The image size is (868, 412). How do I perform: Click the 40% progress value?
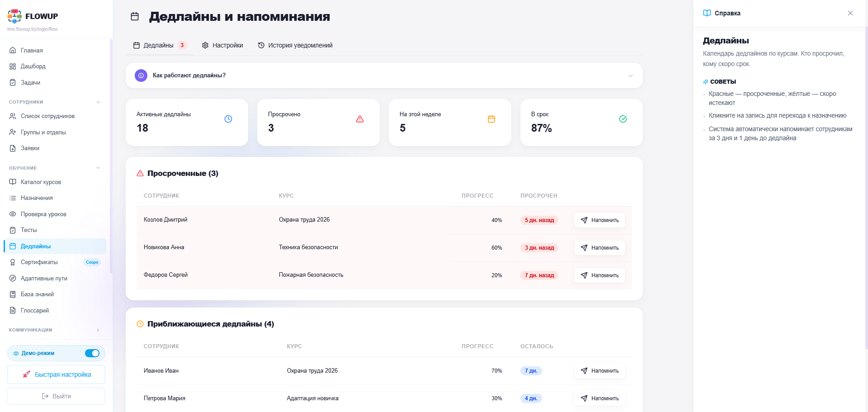pyautogui.click(x=497, y=220)
